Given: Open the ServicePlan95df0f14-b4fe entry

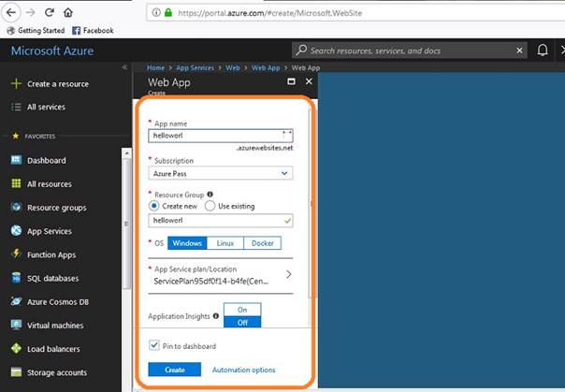Looking at the screenshot, I should click(x=210, y=281).
